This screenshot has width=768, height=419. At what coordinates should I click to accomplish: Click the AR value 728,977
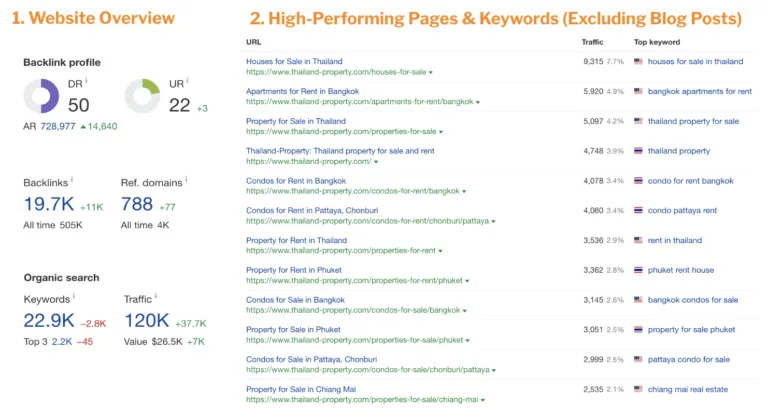[58, 126]
